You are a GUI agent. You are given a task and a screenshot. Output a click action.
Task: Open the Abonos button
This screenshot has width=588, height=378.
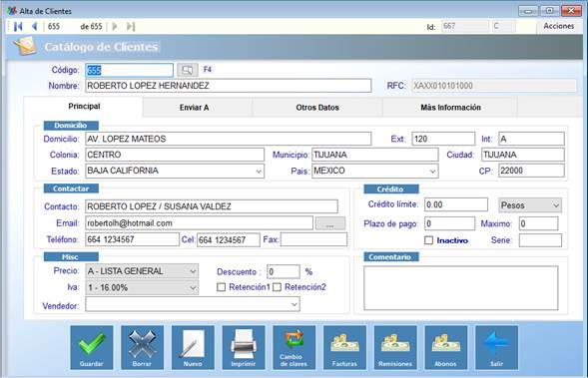pyautogui.click(x=446, y=347)
